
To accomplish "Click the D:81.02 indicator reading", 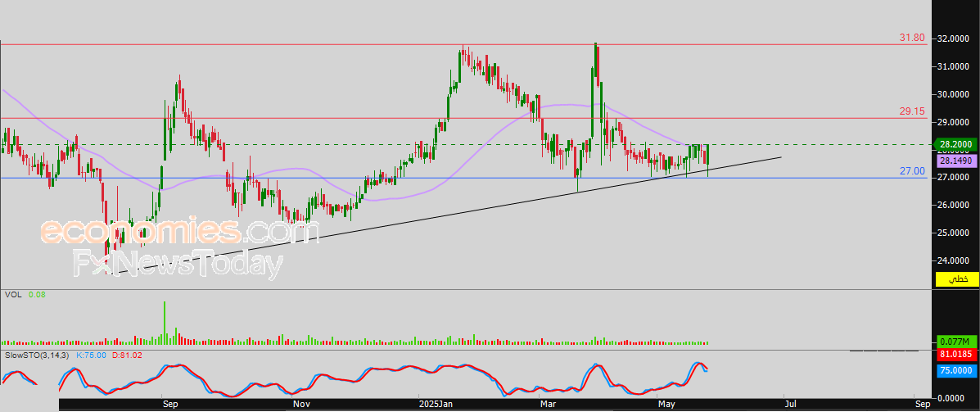I will pos(128,355).
